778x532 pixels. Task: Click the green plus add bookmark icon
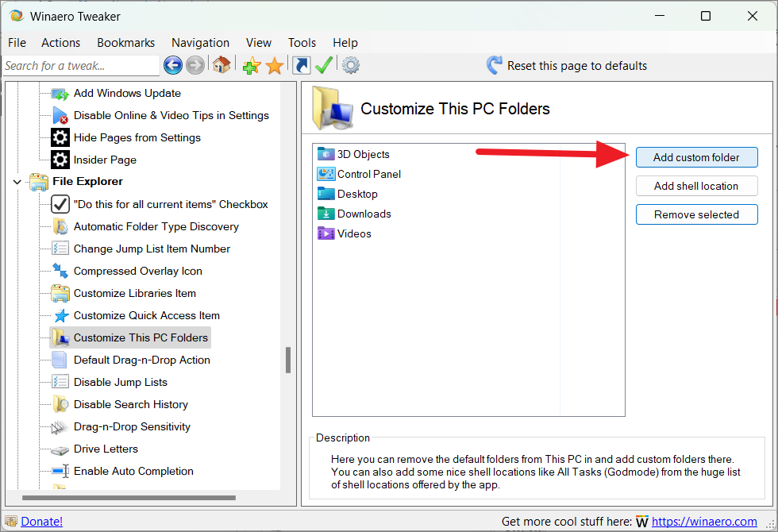coord(252,65)
